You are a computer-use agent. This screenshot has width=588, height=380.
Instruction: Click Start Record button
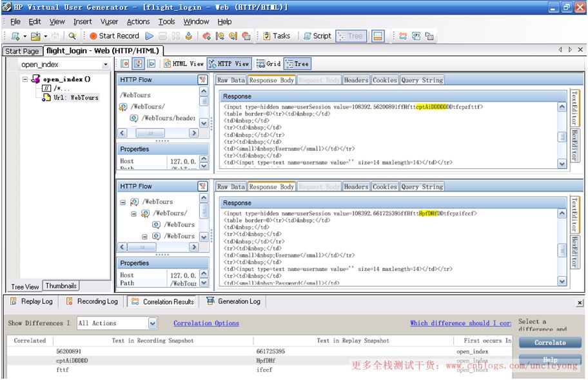114,36
